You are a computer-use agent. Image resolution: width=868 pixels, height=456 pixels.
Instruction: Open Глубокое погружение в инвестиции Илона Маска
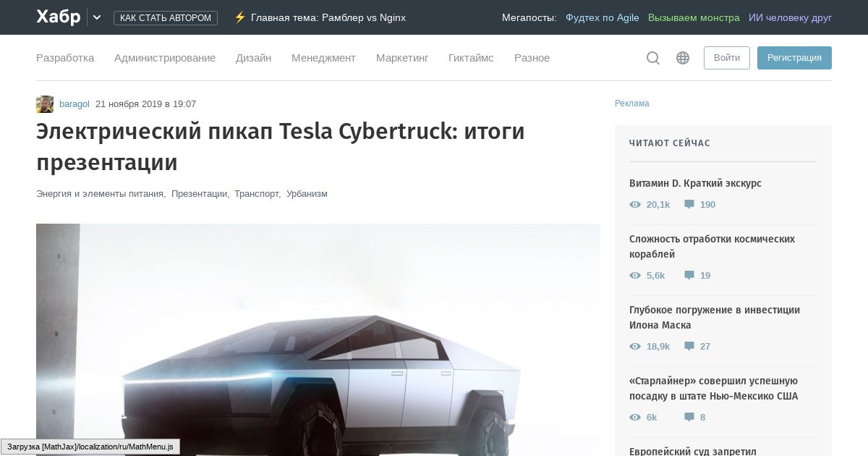point(715,318)
